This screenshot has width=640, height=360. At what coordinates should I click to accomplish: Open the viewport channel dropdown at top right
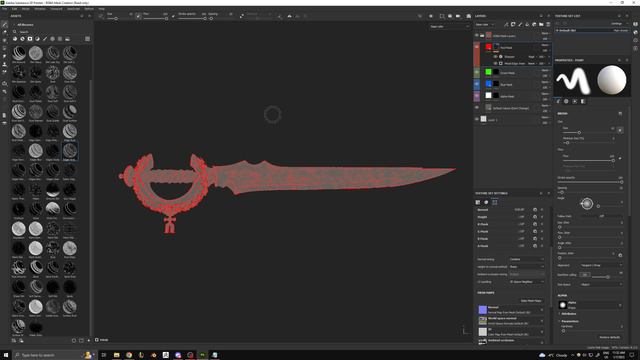(x=449, y=27)
